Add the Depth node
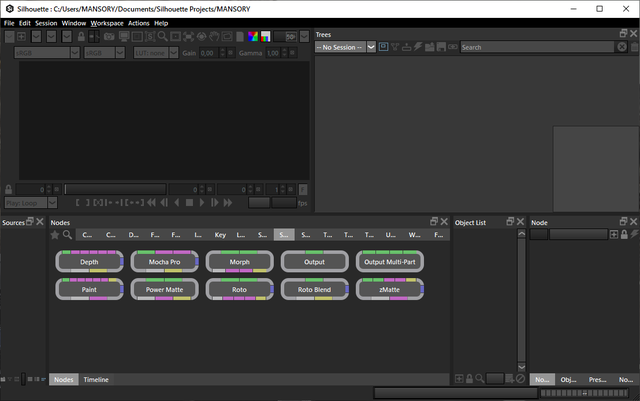The image size is (640, 401). coord(89,262)
